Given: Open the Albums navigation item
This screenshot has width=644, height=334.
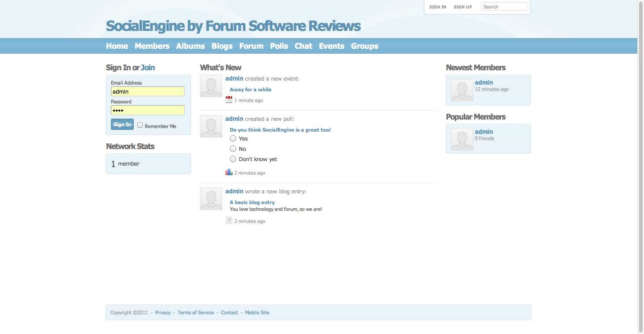Looking at the screenshot, I should coord(190,46).
